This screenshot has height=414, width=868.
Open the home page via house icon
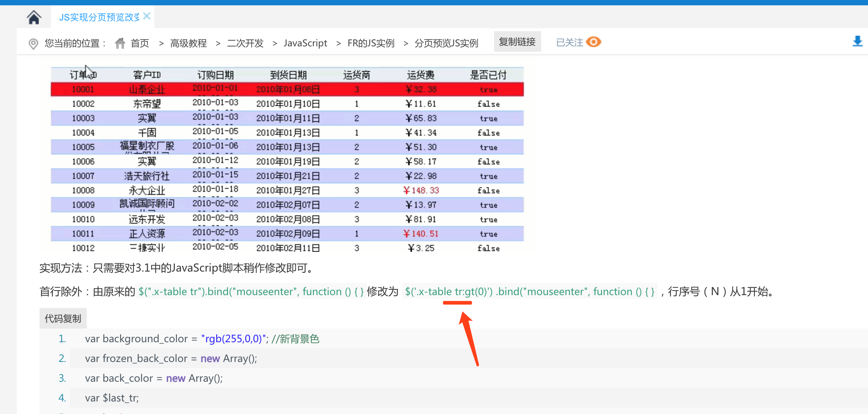tap(34, 17)
